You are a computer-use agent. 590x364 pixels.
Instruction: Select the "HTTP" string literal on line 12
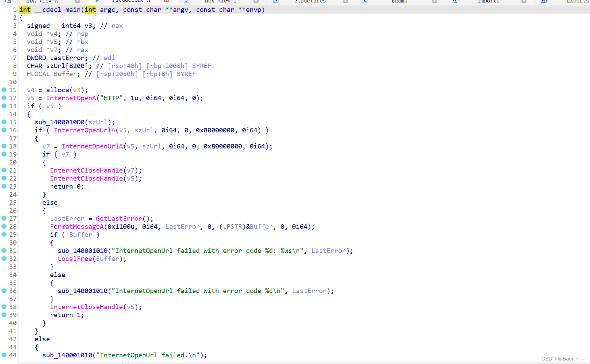[112, 98]
